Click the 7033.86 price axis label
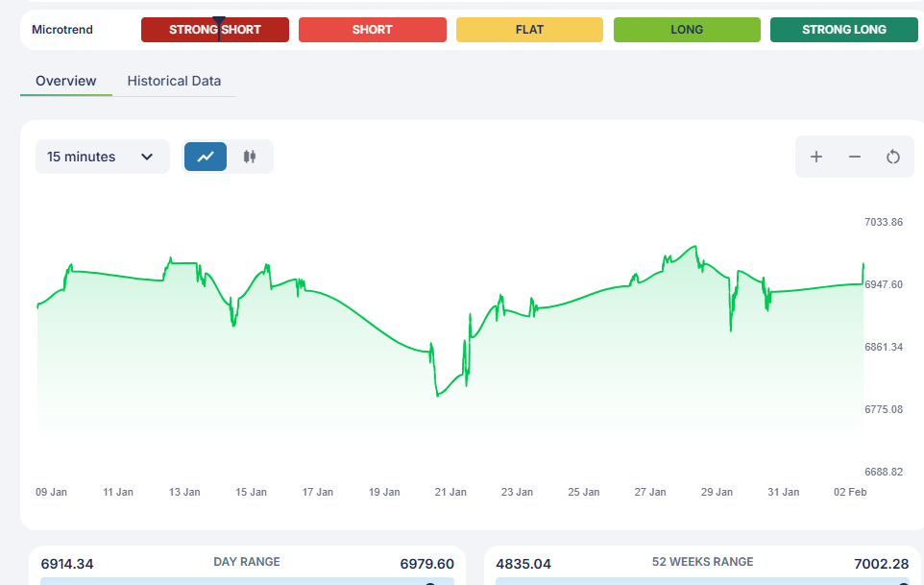 (x=884, y=222)
